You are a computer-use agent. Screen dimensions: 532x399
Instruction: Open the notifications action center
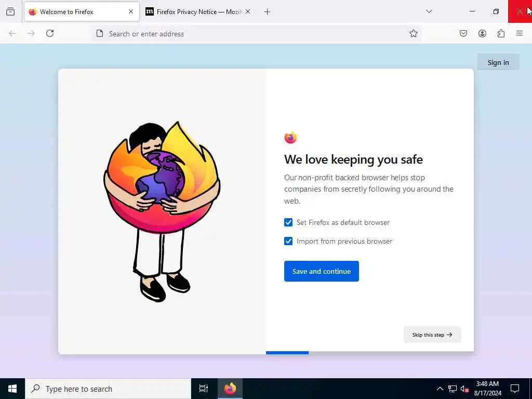point(515,389)
